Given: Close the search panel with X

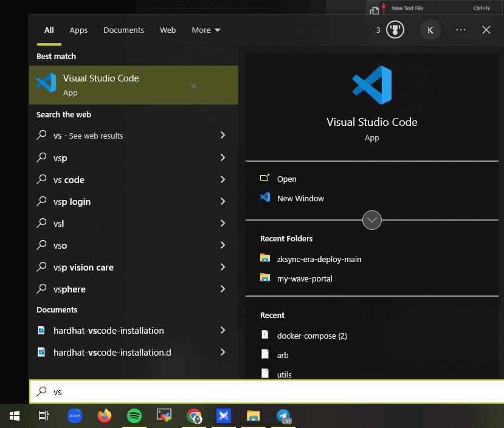Looking at the screenshot, I should pos(486,30).
